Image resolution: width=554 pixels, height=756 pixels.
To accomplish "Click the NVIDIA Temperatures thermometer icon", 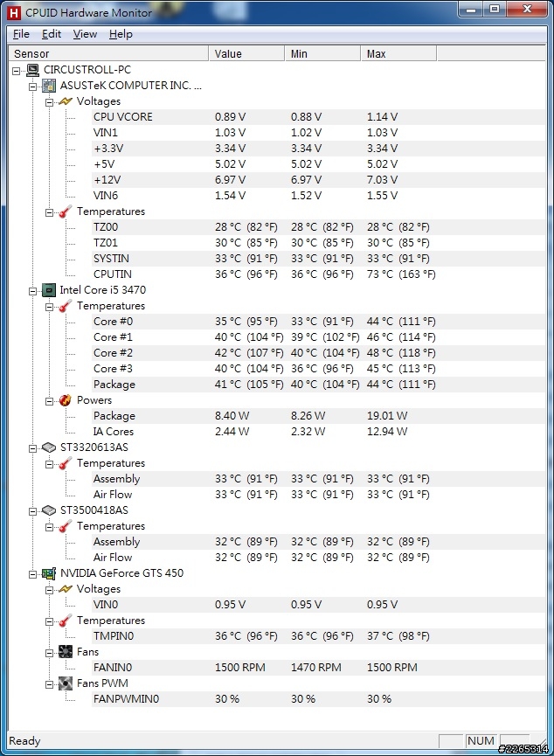I will click(65, 621).
